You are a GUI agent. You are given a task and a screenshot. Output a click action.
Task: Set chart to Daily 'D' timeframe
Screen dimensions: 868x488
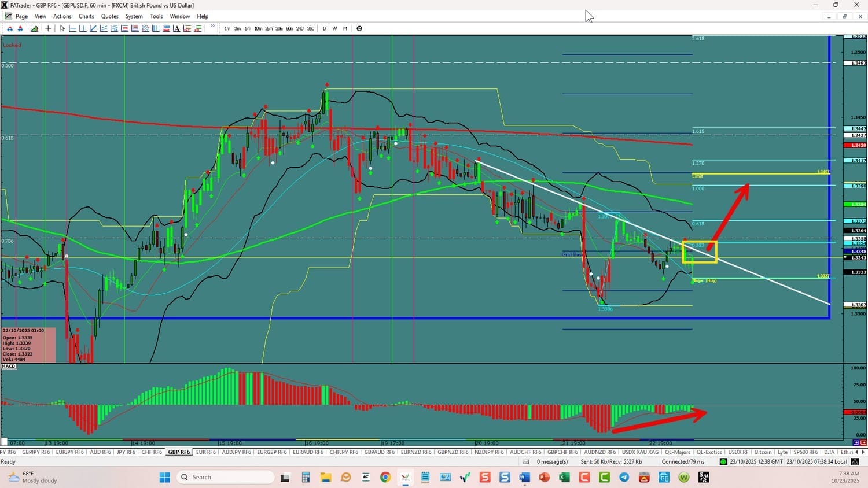[x=324, y=28]
